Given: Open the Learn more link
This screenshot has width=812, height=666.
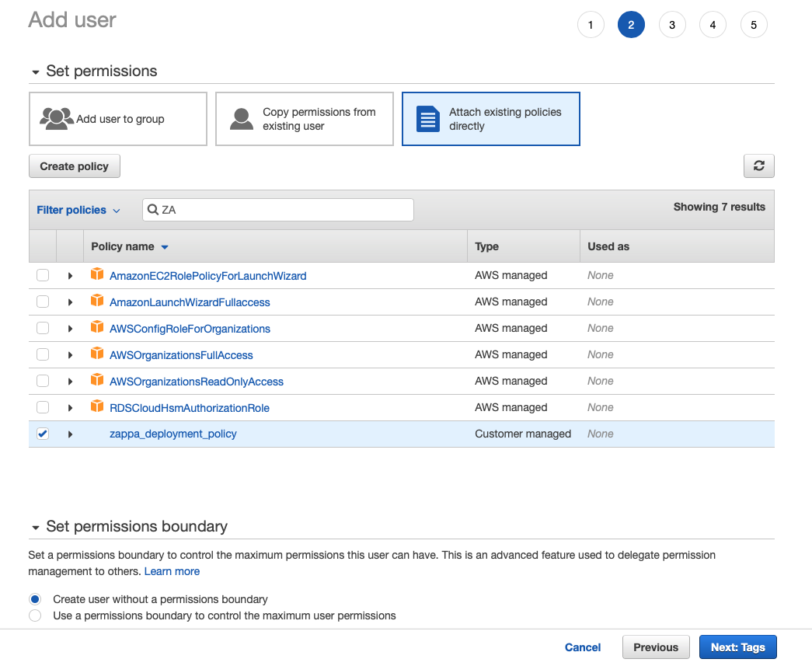Looking at the screenshot, I should click(x=172, y=571).
